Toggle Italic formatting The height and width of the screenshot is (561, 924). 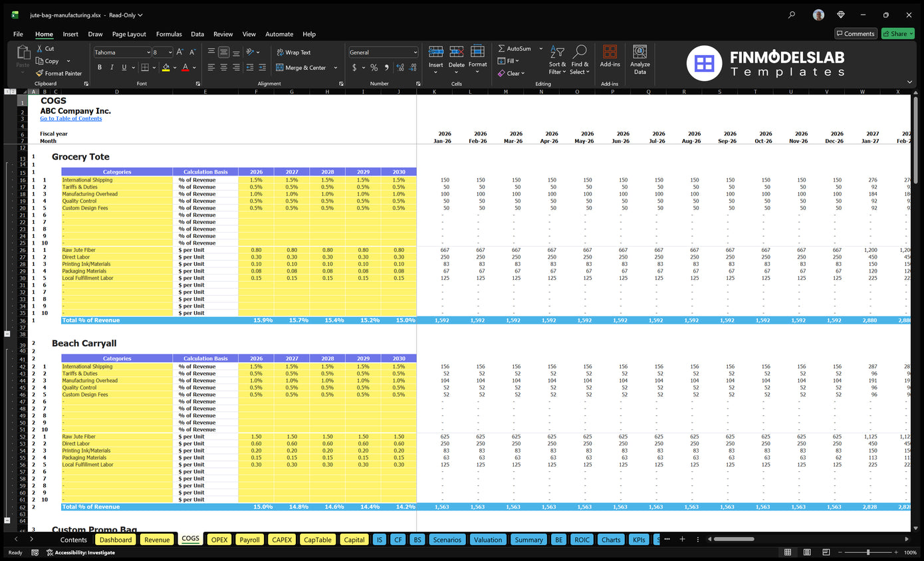click(x=112, y=67)
